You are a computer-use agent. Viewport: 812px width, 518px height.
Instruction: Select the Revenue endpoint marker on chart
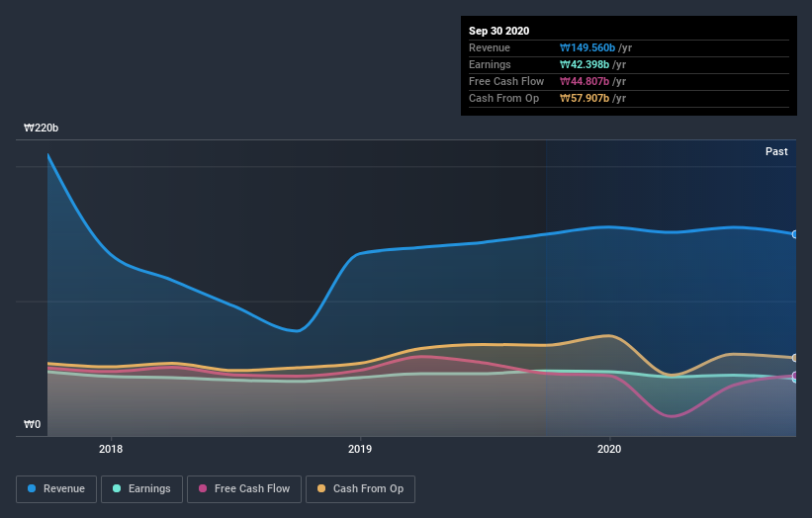pyautogui.click(x=795, y=234)
